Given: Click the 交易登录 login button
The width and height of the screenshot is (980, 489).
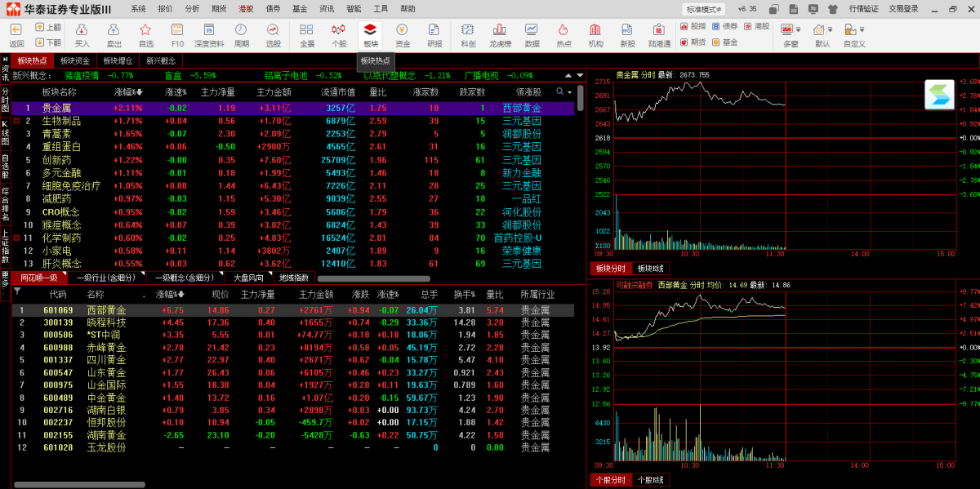Looking at the screenshot, I should (x=903, y=9).
